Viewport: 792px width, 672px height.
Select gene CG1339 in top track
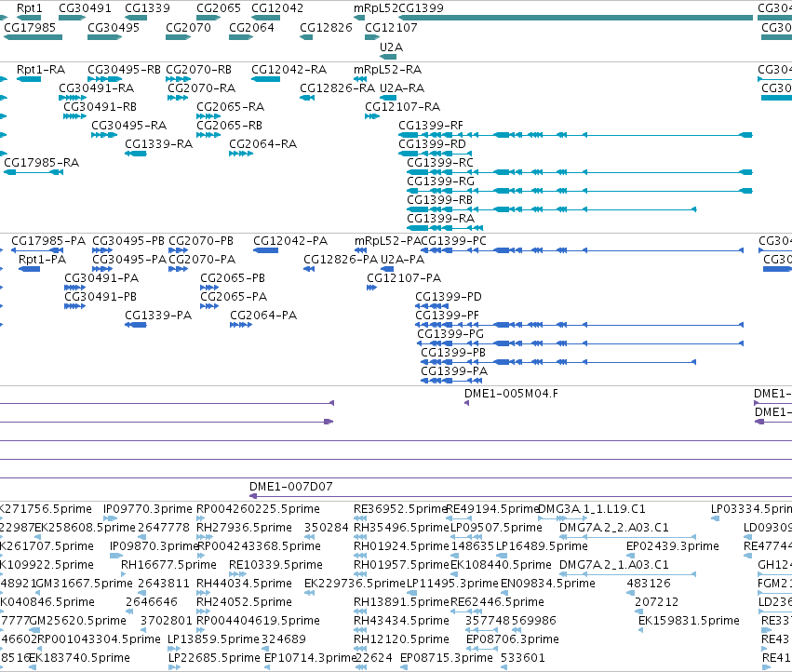point(147,8)
